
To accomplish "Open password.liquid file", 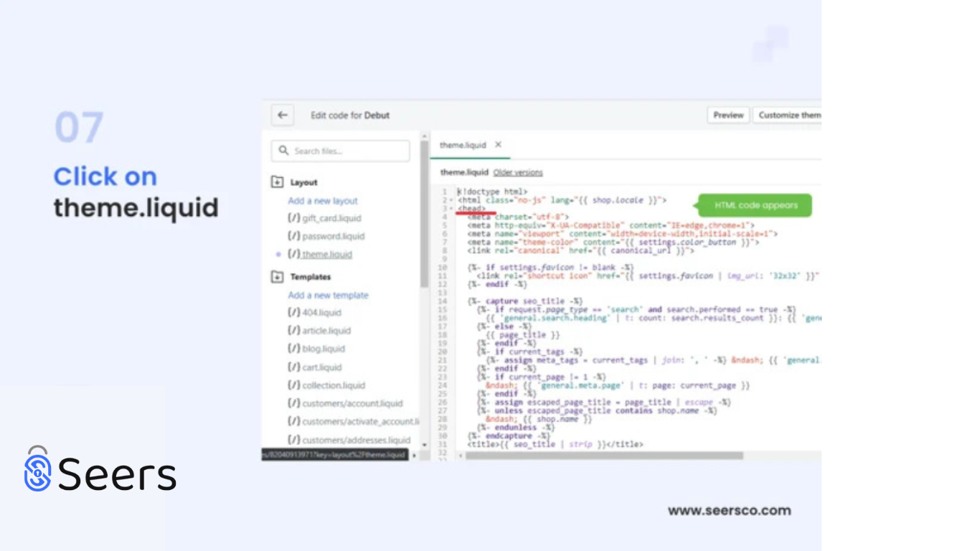I will pos(333,236).
